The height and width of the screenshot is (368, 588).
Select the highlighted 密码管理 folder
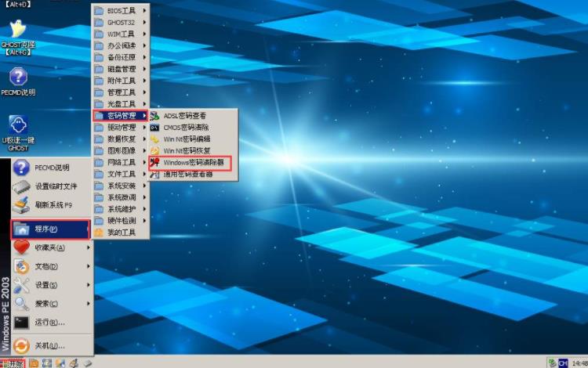pyautogui.click(x=121, y=116)
